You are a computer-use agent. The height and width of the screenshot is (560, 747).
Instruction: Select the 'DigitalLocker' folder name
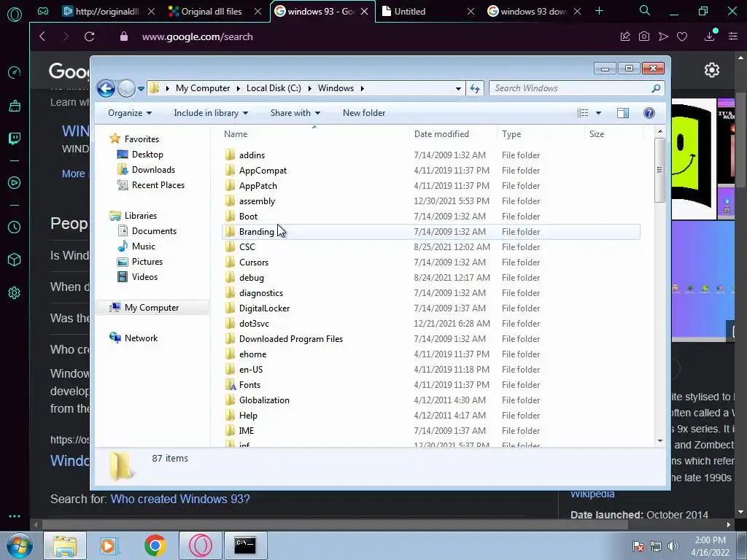(264, 308)
